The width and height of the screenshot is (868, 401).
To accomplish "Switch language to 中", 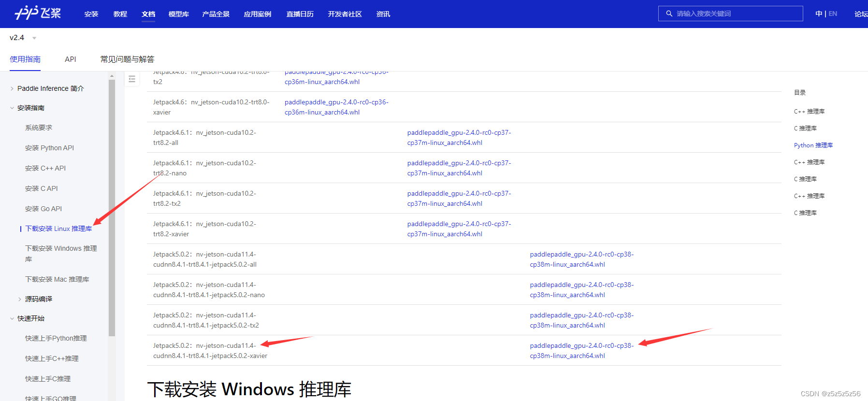I will (x=819, y=14).
